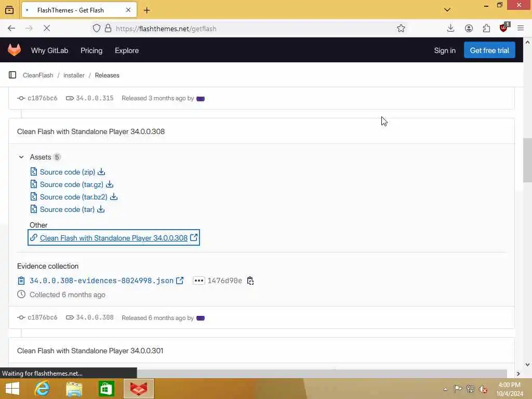Open Firefox View button in tab bar
The height and width of the screenshot is (399, 532).
9,10
